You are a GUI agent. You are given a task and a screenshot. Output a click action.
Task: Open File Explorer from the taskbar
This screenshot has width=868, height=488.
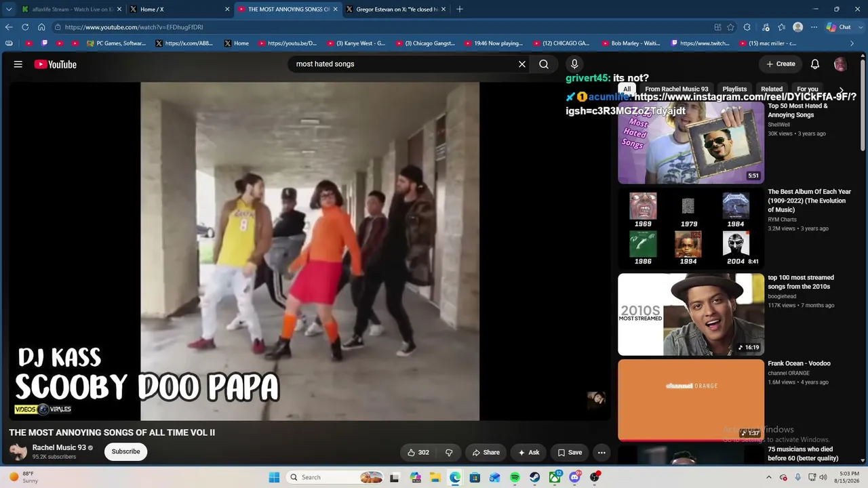435,478
